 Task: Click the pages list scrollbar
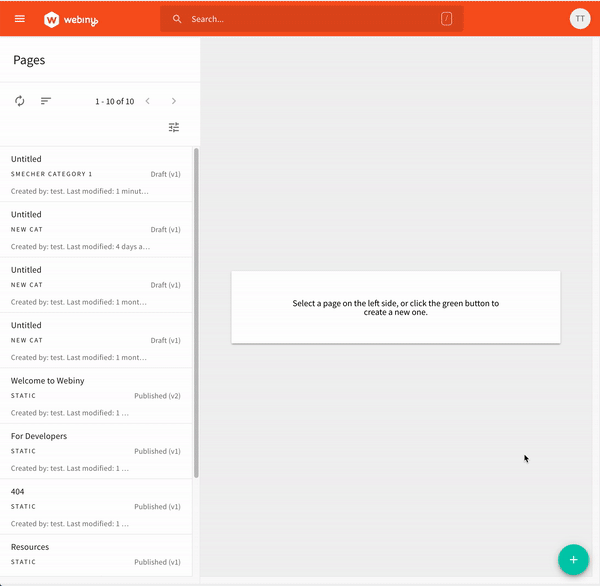(196, 313)
